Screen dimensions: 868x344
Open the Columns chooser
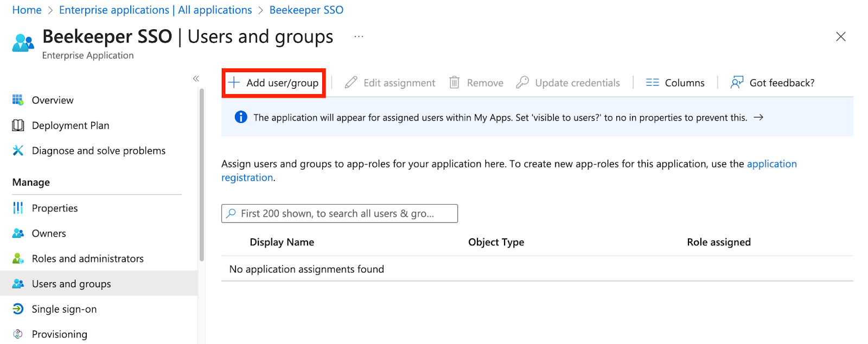675,83
